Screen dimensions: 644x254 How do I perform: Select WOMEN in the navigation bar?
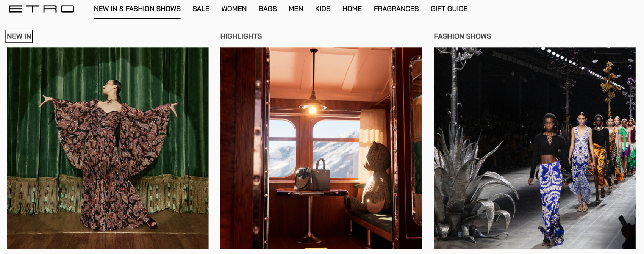(x=234, y=9)
